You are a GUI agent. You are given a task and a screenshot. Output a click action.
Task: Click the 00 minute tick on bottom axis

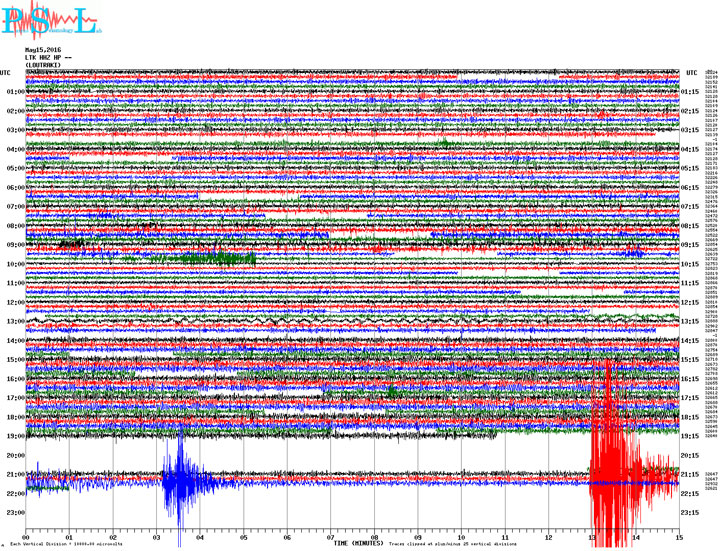[25, 536]
